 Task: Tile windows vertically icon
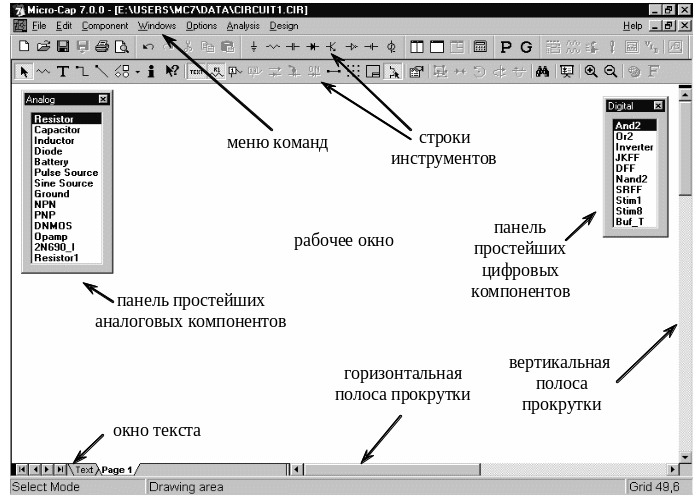click(417, 46)
